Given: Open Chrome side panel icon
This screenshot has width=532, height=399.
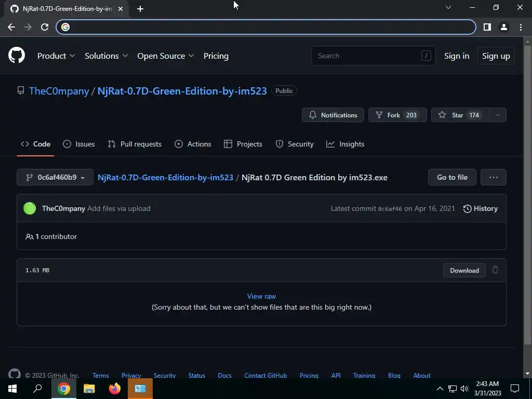Looking at the screenshot, I should coord(487,27).
